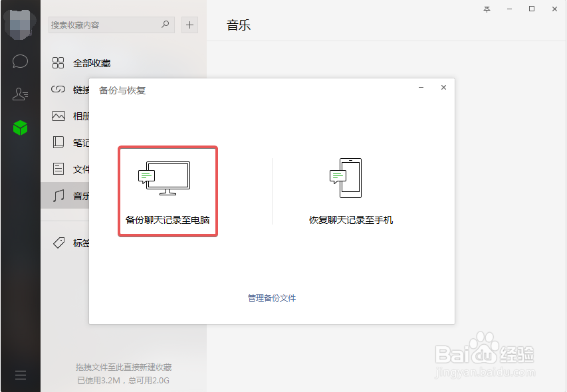Select the 标签 tag icon
The width and height of the screenshot is (567, 392).
pyautogui.click(x=59, y=243)
